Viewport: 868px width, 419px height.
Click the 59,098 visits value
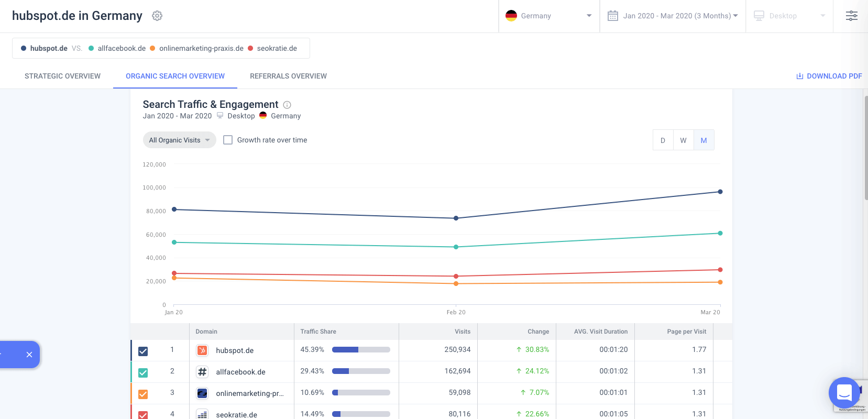click(x=459, y=392)
